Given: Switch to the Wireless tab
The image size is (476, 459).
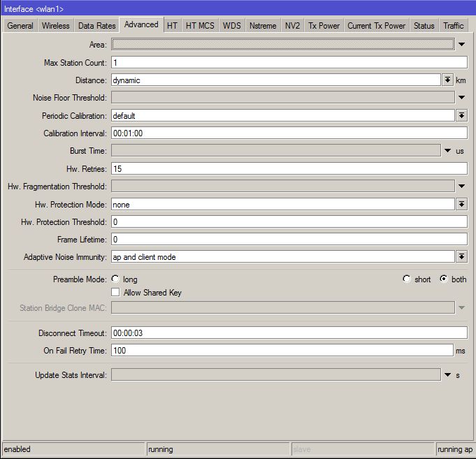Looking at the screenshot, I should click(55, 26).
